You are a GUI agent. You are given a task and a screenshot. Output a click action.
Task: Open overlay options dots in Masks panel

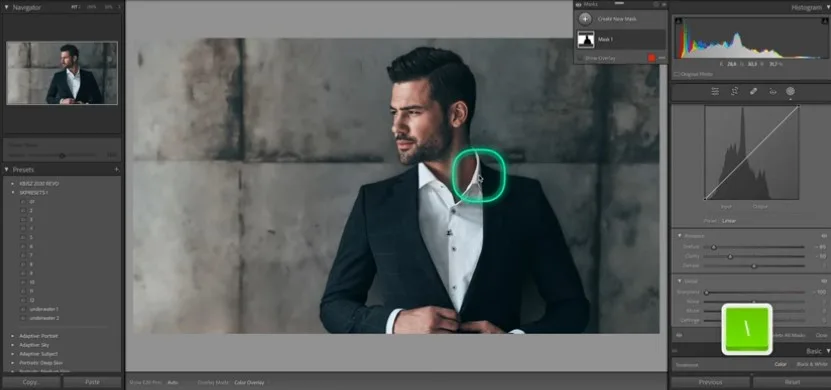click(662, 58)
